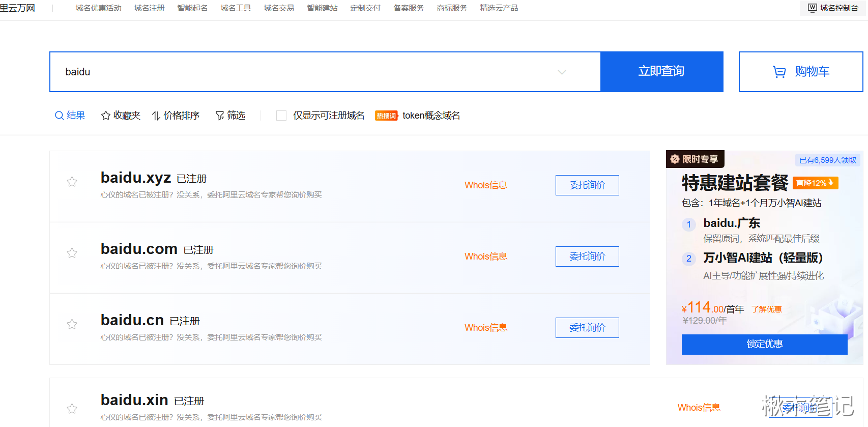Image resolution: width=868 pixels, height=427 pixels.
Task: Favorite baidu.xin with its star icon
Action: pos(72,409)
